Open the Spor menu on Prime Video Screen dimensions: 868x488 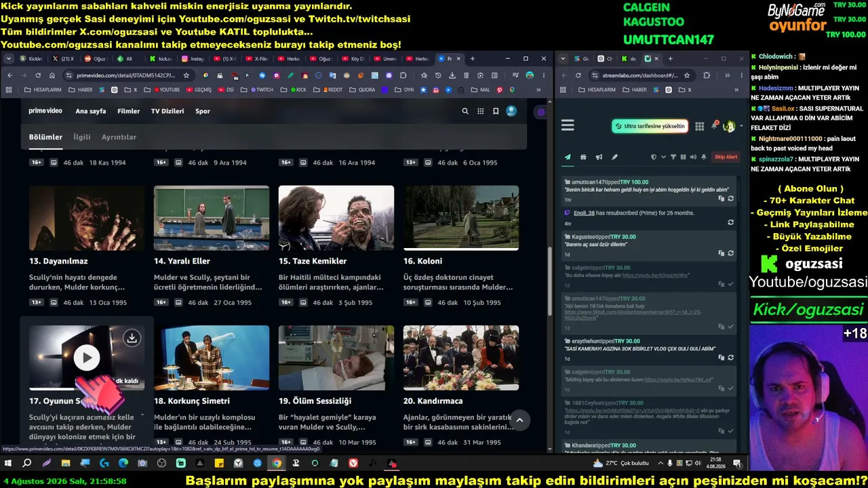pos(203,111)
